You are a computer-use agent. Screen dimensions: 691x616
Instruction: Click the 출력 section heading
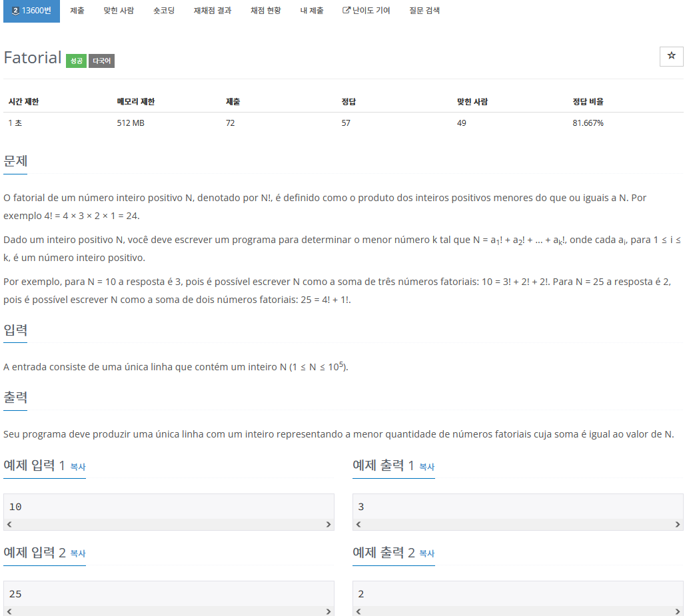click(x=15, y=398)
